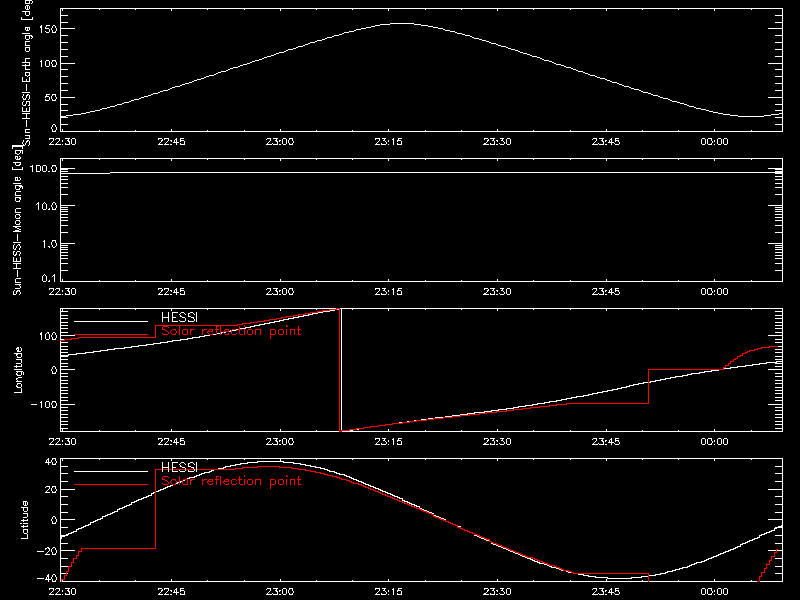Image resolution: width=800 pixels, height=600 pixels.
Task: Click the -40 tick on the Latitude axis
Action: click(47, 578)
